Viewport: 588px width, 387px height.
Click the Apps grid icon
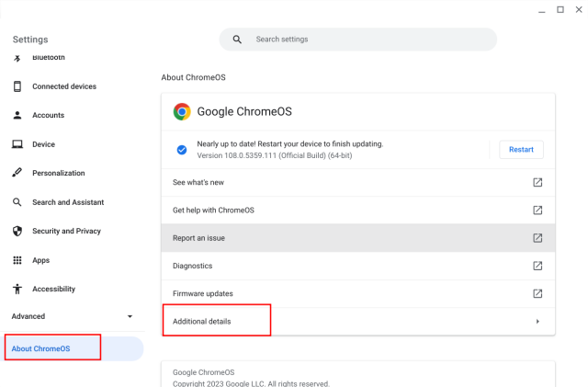click(x=17, y=260)
